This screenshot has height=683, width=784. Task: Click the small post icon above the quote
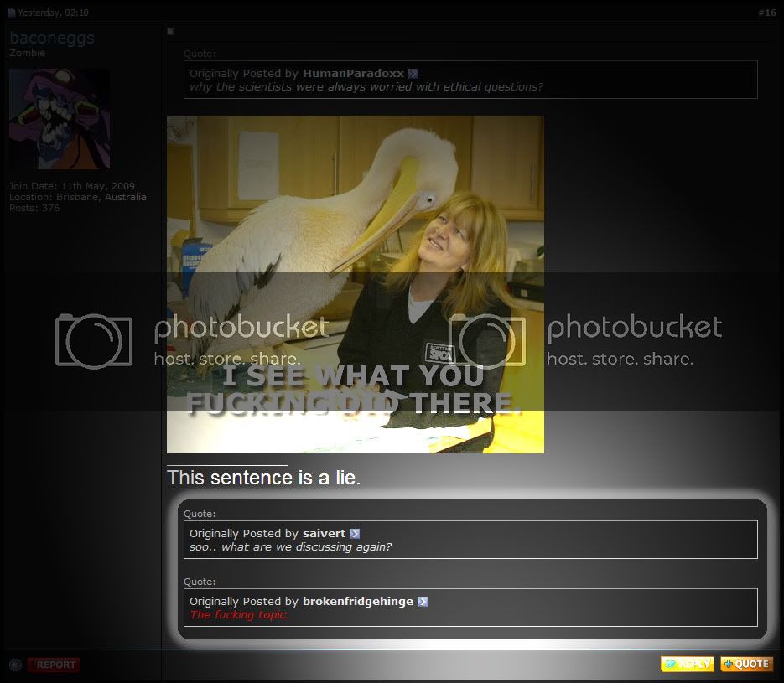[x=170, y=32]
